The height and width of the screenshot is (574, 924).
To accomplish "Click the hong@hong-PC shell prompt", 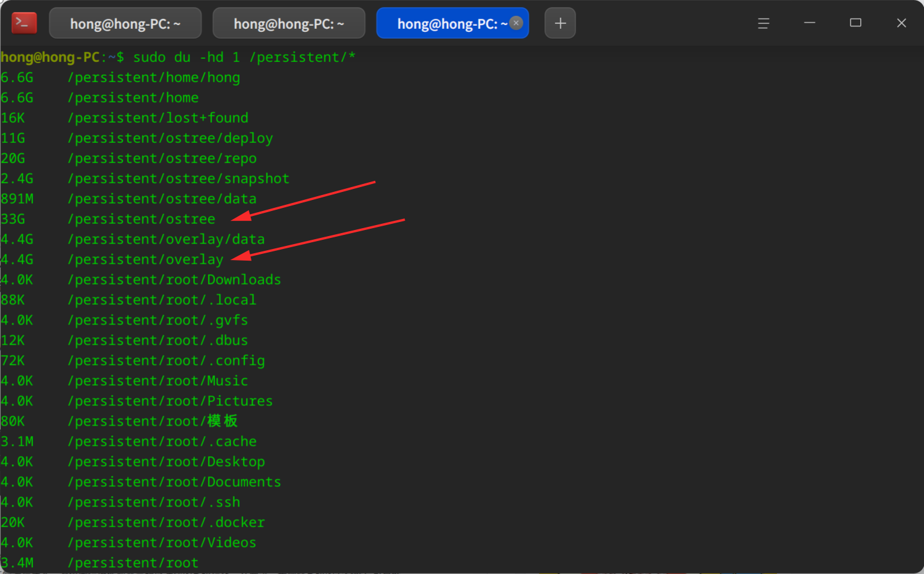I will coord(62,57).
